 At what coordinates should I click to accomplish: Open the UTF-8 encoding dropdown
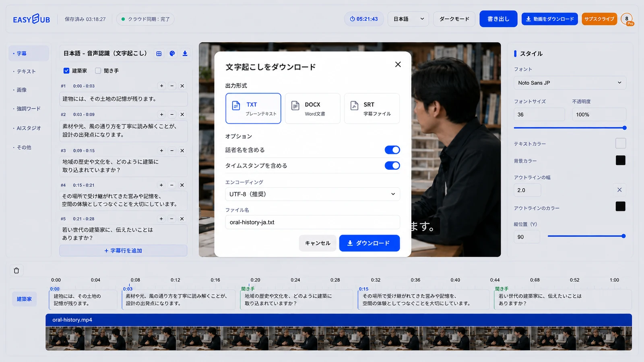pos(312,194)
